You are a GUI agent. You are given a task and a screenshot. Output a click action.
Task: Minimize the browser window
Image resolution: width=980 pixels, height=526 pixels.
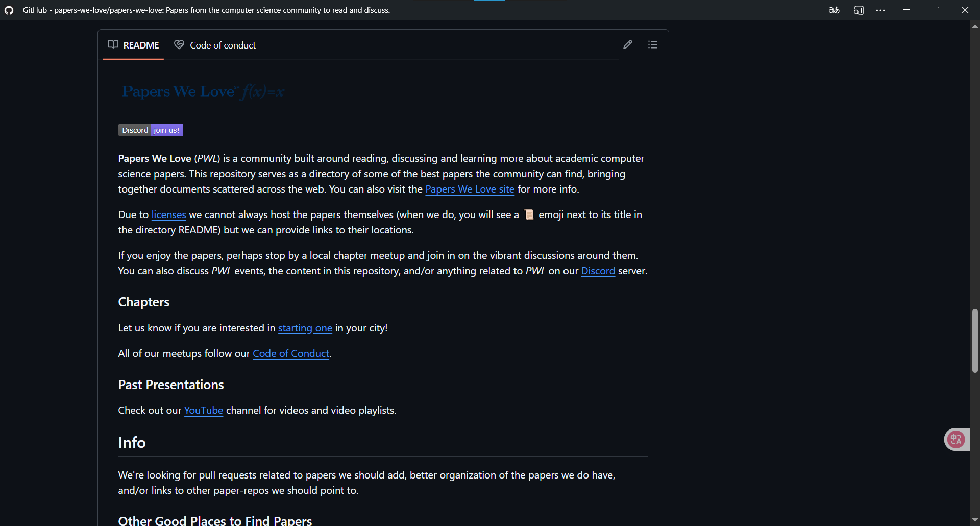click(906, 10)
